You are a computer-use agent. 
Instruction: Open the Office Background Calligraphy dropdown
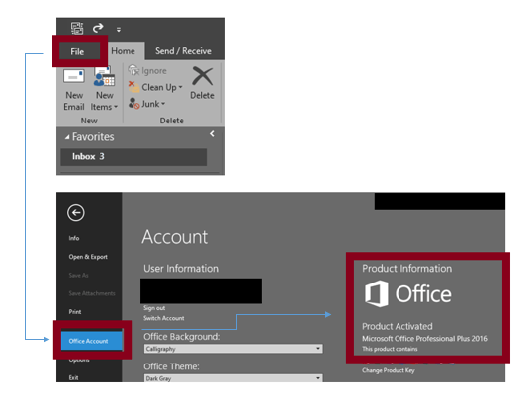pyautogui.click(x=233, y=349)
